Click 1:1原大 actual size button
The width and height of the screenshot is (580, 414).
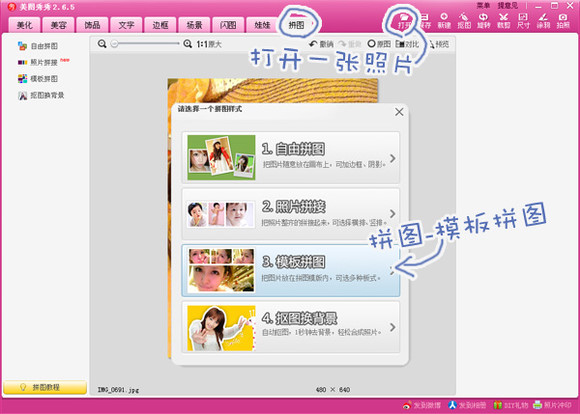tap(209, 44)
